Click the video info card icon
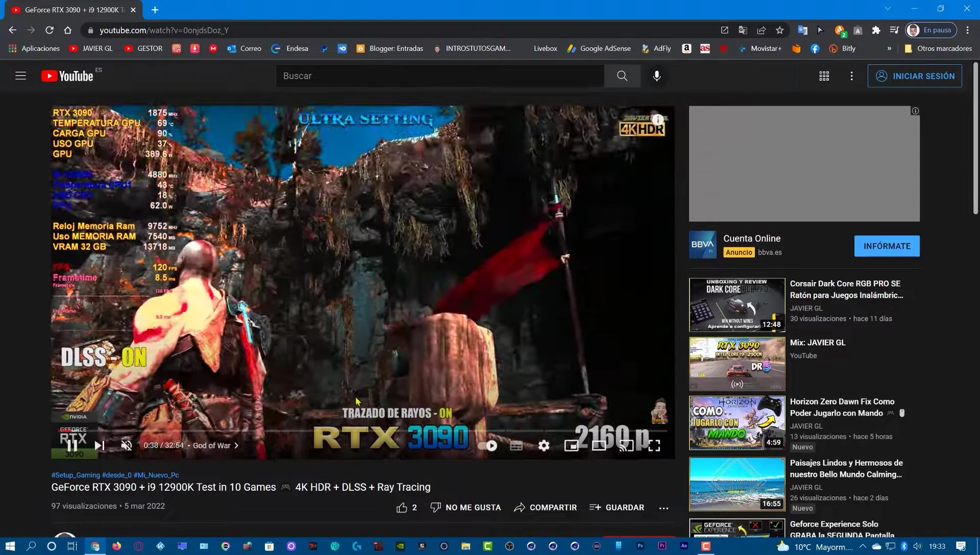 click(x=658, y=120)
